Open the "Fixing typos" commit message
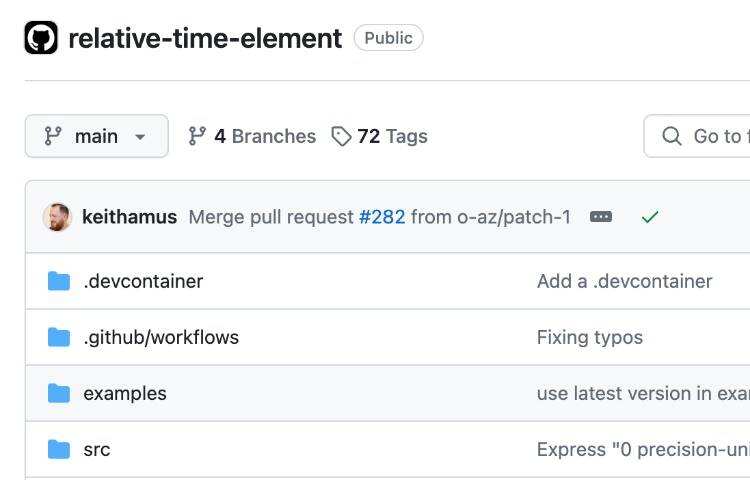Viewport: 750px width, 480px height. [590, 337]
